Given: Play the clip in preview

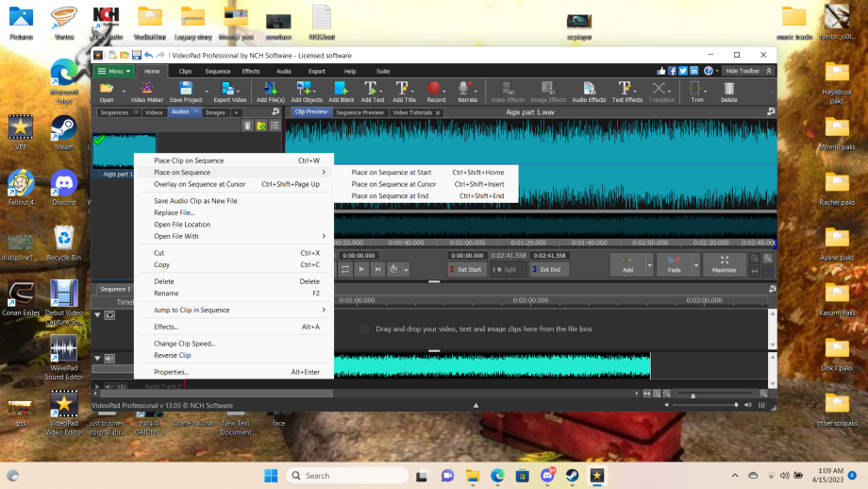Looking at the screenshot, I should [361, 269].
